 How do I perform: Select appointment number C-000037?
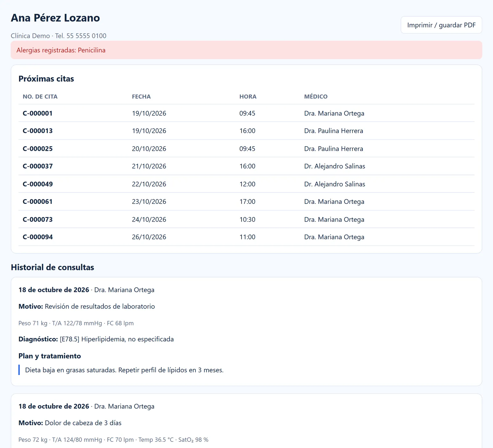tap(38, 166)
